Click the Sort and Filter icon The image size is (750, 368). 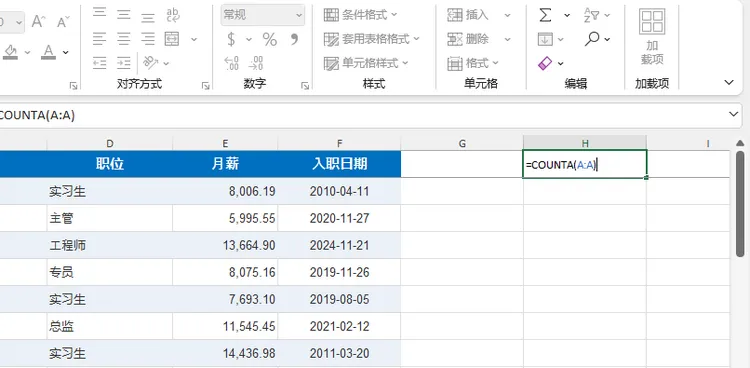pyautogui.click(x=592, y=15)
